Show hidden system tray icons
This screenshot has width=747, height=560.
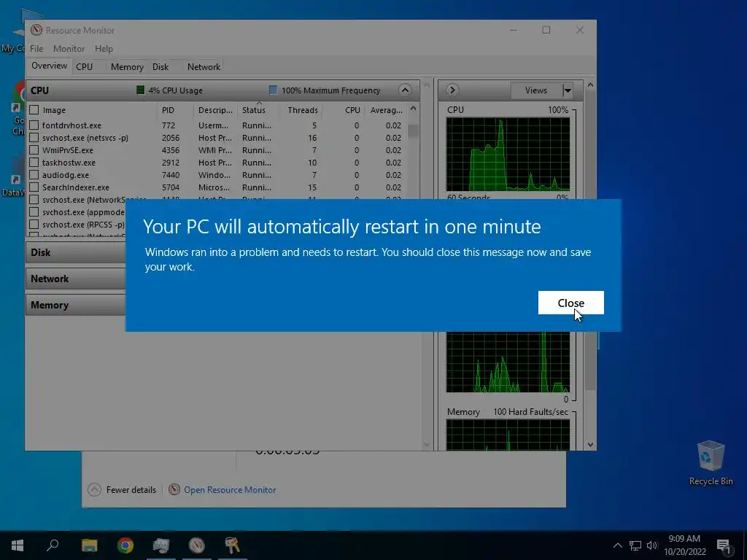tap(617, 545)
